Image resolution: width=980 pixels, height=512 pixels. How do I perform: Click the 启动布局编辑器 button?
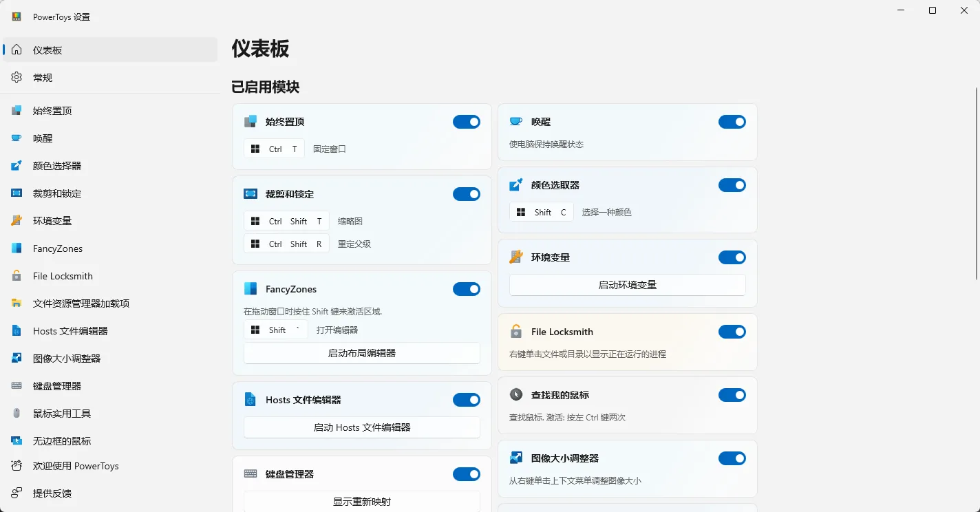point(362,353)
